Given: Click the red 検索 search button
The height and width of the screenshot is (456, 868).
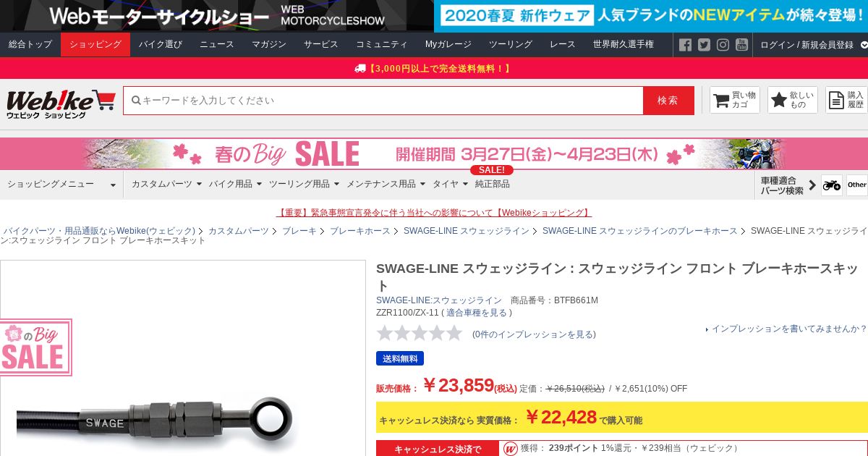Looking at the screenshot, I should (668, 101).
